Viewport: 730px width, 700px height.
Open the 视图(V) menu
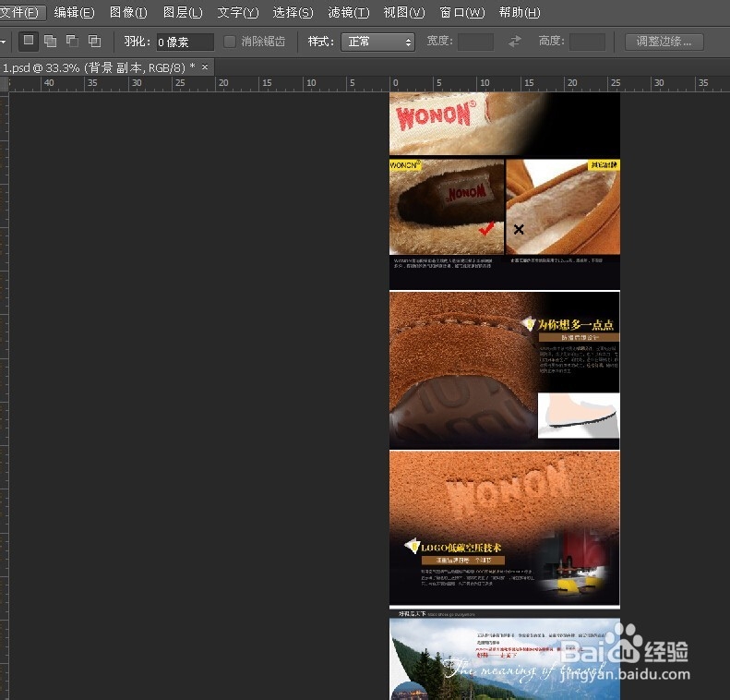coord(403,12)
